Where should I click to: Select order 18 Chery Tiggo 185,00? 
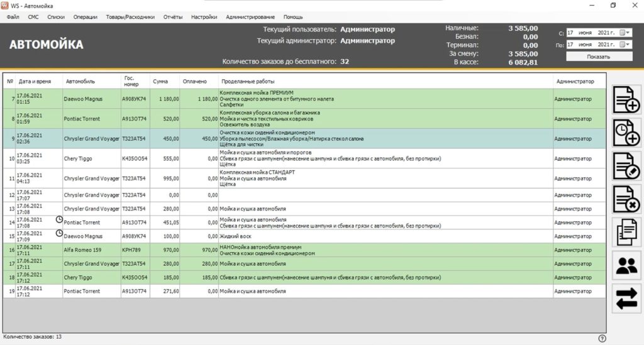pos(304,277)
